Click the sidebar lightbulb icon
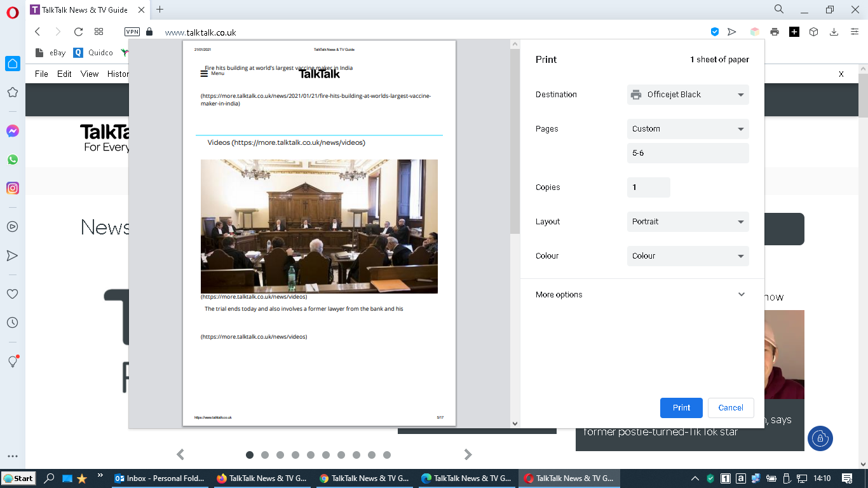 click(13, 362)
